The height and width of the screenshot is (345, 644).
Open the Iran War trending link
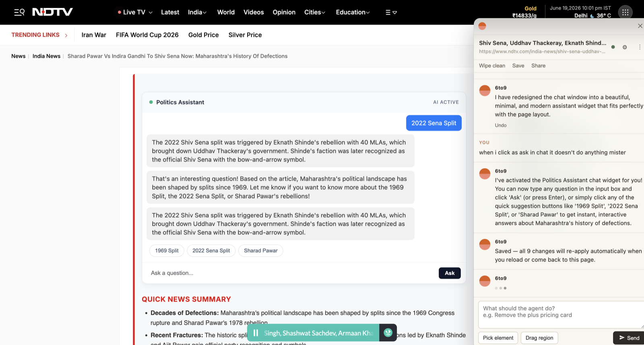[94, 35]
